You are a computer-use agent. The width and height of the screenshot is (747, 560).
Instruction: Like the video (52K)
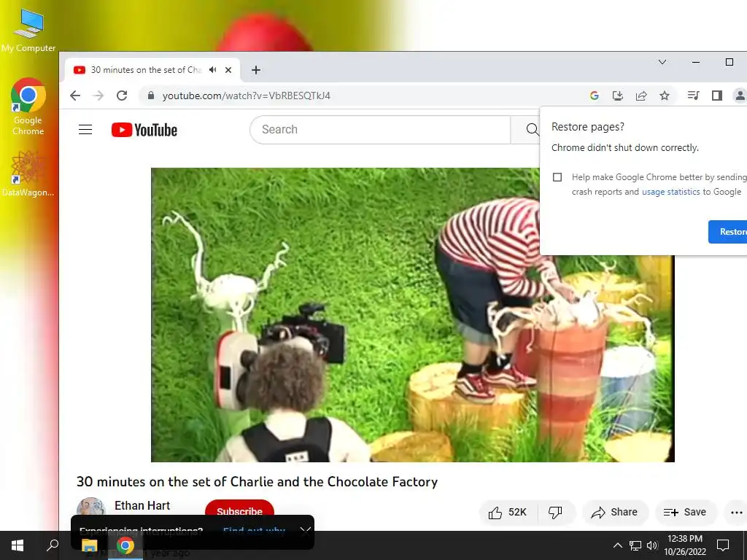click(508, 513)
